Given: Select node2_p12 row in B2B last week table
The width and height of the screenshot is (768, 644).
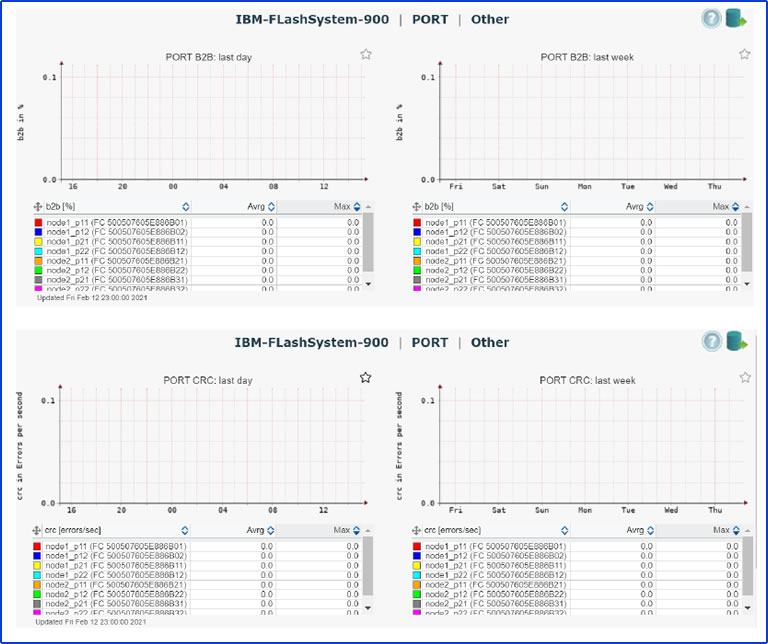Looking at the screenshot, I should (x=577, y=270).
